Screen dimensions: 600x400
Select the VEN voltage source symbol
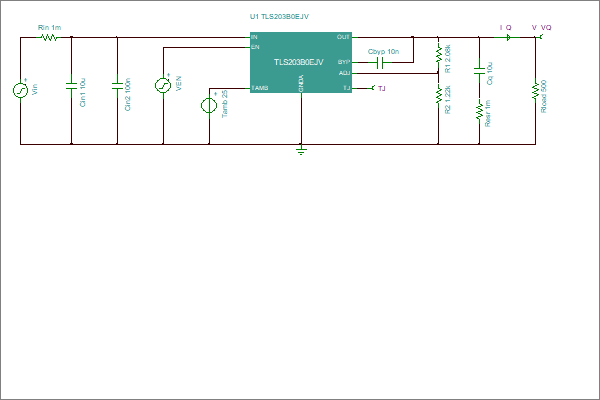coord(163,85)
